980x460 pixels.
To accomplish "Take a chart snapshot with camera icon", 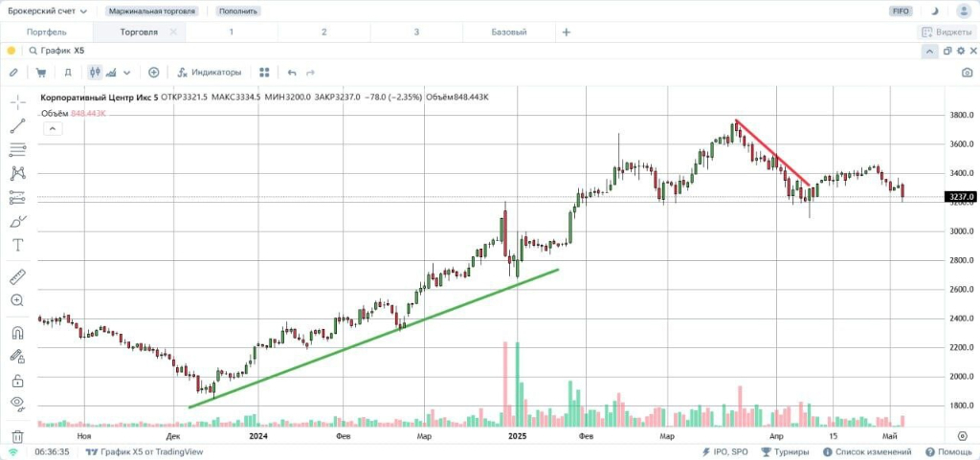I will [x=967, y=72].
